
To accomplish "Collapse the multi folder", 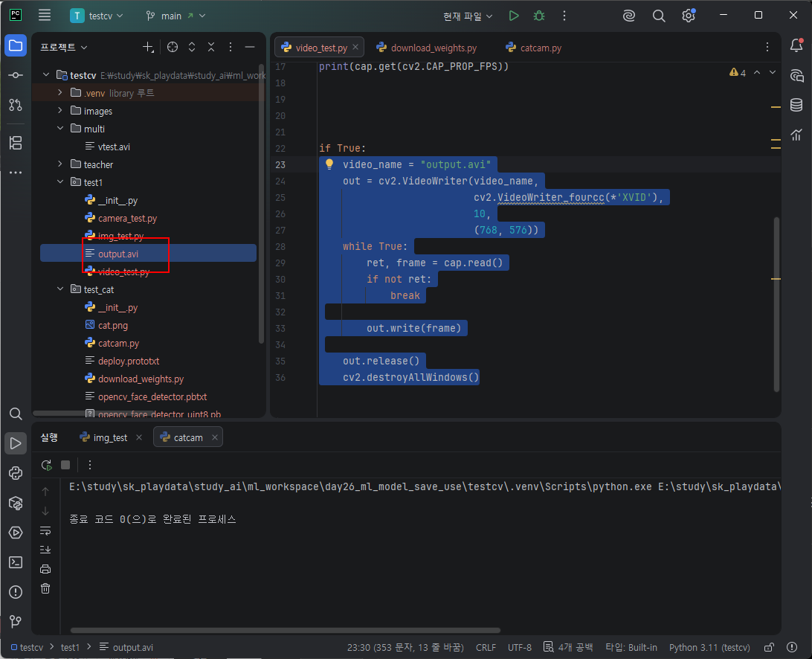I will click(60, 128).
